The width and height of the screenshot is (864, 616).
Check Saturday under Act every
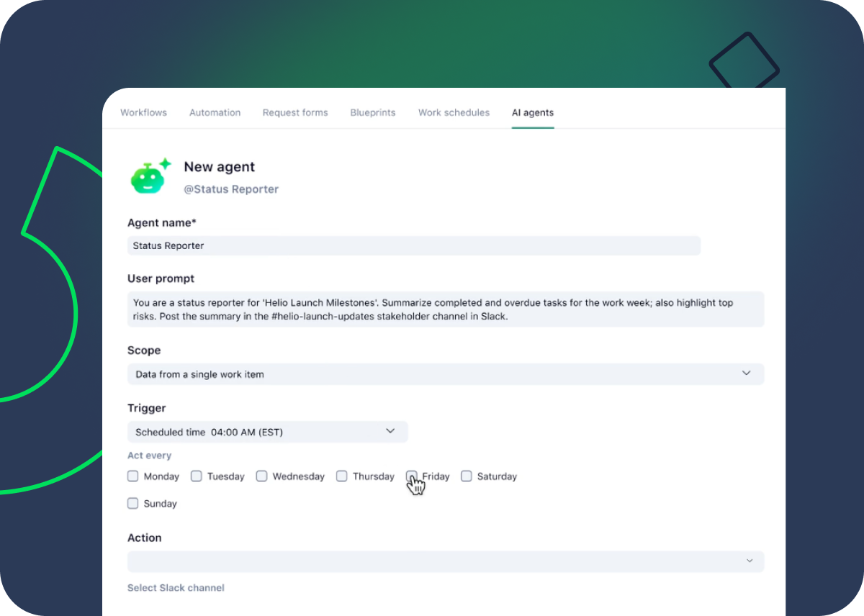pyautogui.click(x=467, y=476)
